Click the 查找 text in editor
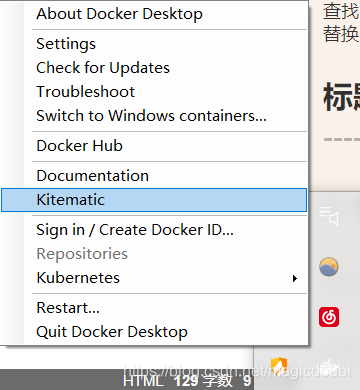The image size is (360, 390). point(341,11)
